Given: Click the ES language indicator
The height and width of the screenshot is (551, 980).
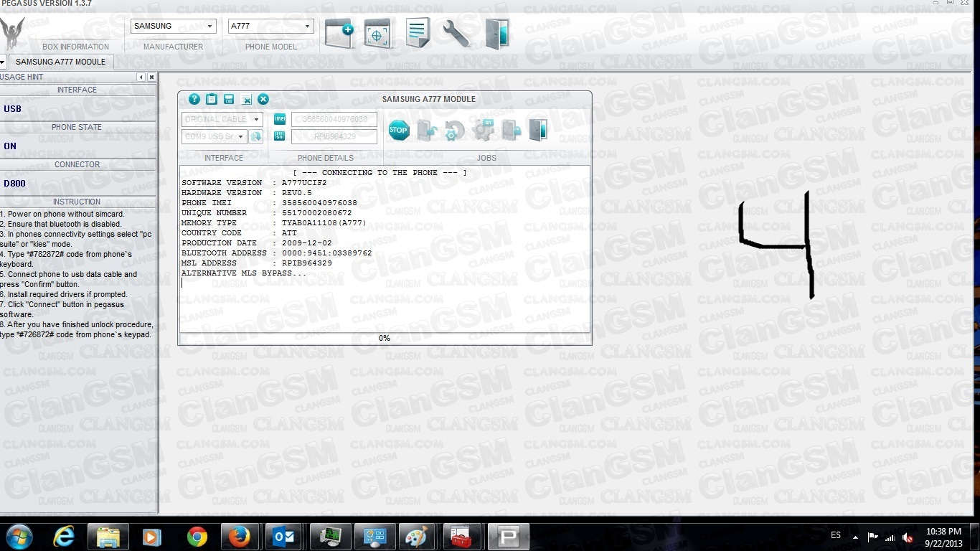Looking at the screenshot, I should click(x=836, y=536).
